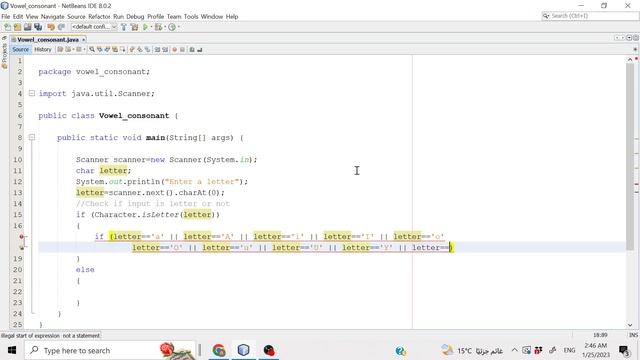Click the Profile Project clock icon
The image size is (640, 360).
pyautogui.click(x=172, y=27)
